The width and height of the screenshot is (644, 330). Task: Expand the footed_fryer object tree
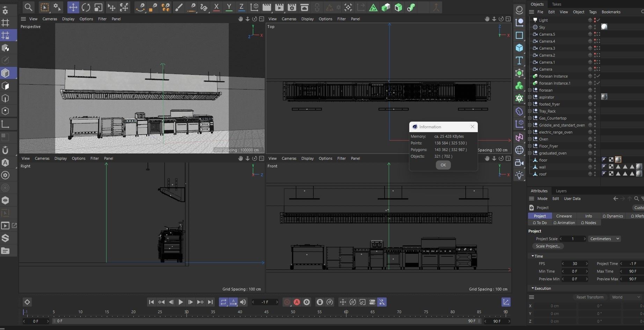pos(530,104)
